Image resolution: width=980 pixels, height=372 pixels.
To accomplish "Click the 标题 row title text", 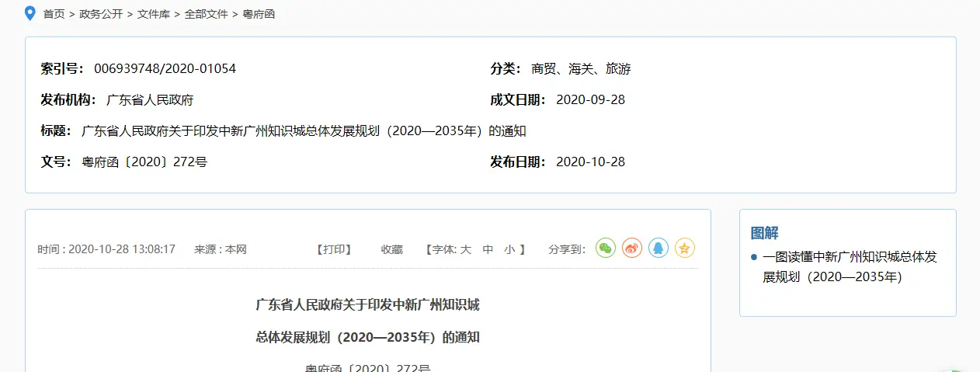I will tap(304, 130).
